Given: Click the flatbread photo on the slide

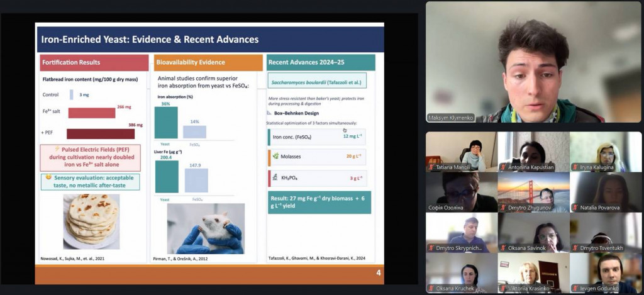Looking at the screenshot, I should tap(92, 221).
